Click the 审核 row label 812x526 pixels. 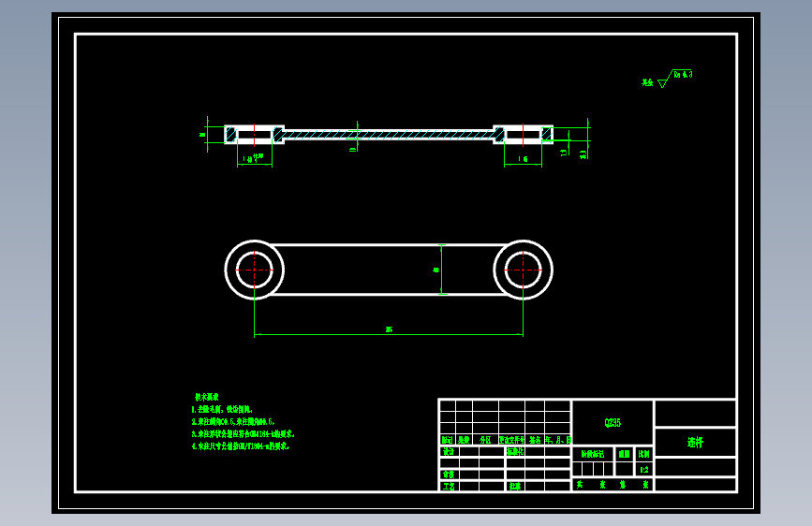(449, 475)
